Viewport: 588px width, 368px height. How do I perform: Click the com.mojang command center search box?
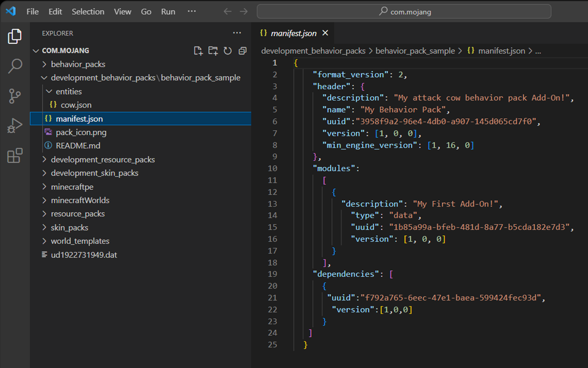(x=404, y=12)
